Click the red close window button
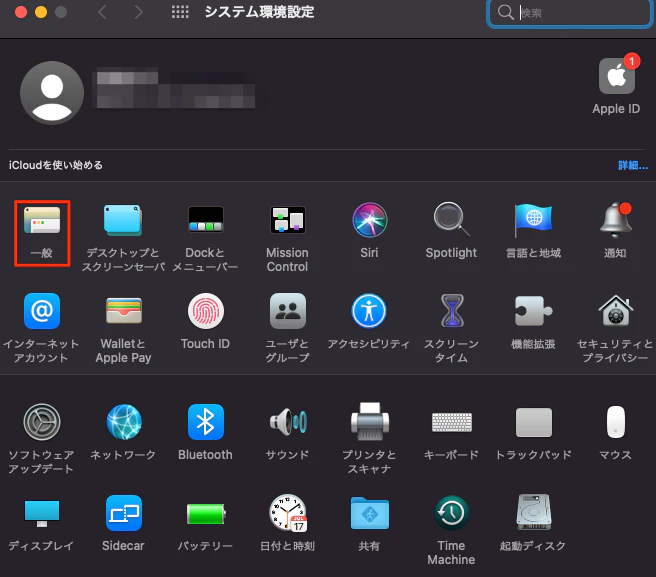Viewport: 656px width, 577px height. 21,12
